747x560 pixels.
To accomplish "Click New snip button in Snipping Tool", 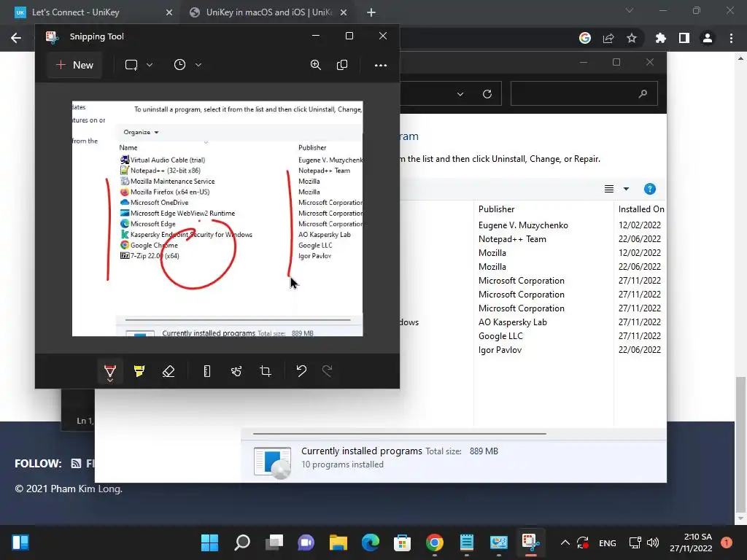I will pyautogui.click(x=74, y=65).
